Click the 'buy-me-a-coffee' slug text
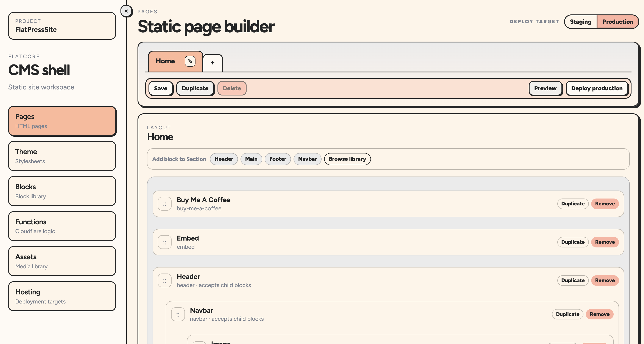This screenshot has height=344, width=644. click(x=199, y=209)
